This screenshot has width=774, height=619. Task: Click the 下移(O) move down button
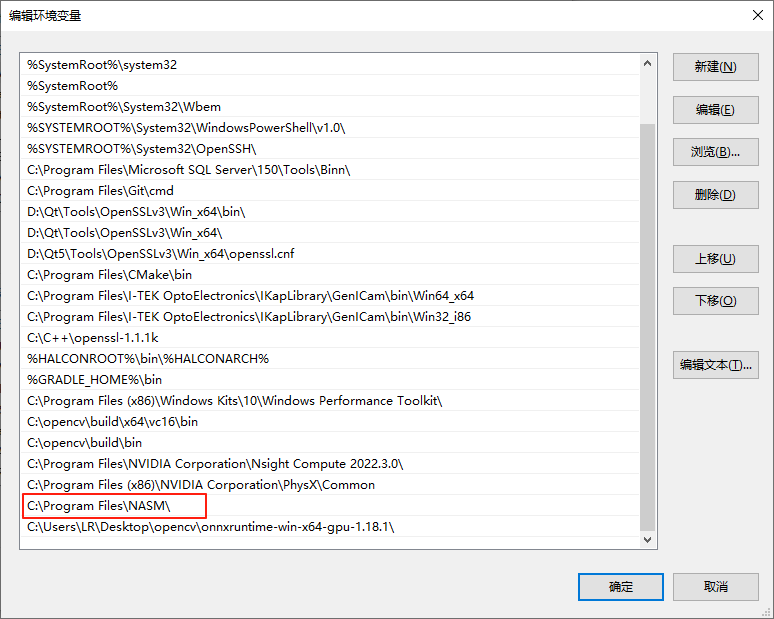tap(715, 301)
